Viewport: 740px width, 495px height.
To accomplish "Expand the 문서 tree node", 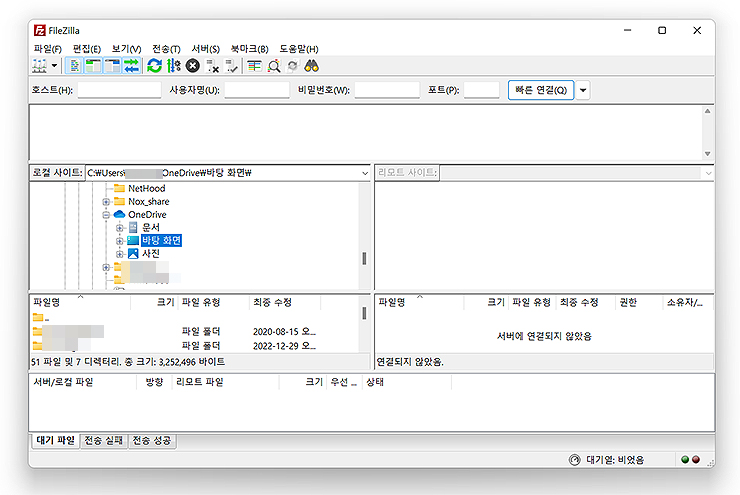I will click(120, 228).
